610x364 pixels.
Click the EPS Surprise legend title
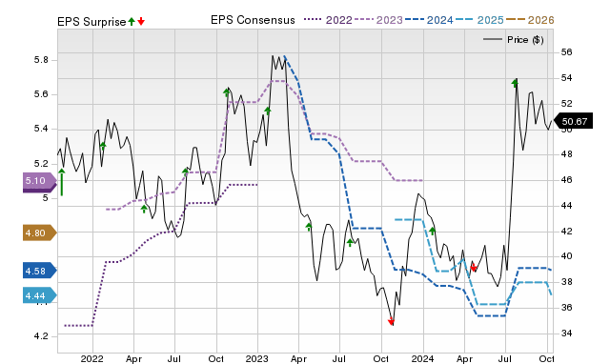(x=91, y=21)
